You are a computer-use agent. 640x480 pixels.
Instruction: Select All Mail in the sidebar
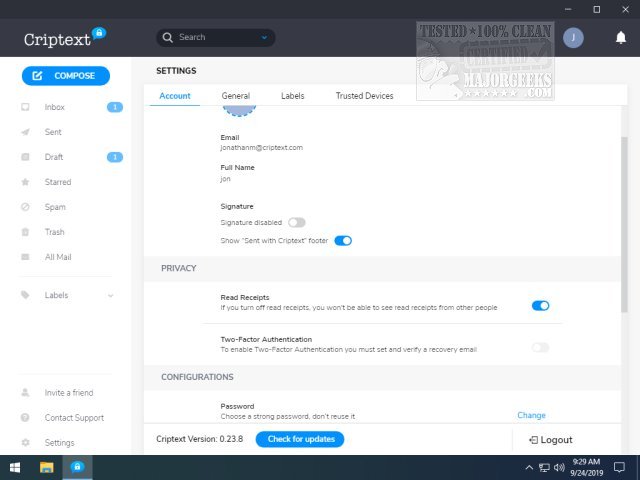[58, 257]
